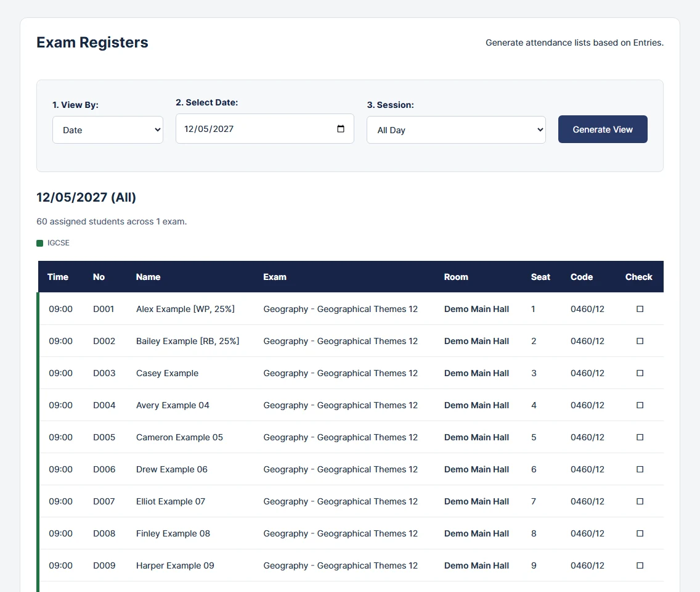Click candidate number D001
This screenshot has width=700, height=592.
(x=104, y=309)
